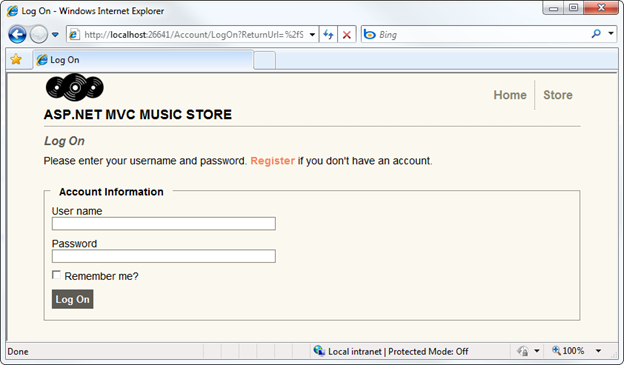Click the ASP.NET MVC Music Store title
Screen dimensions: 624x365
point(138,115)
